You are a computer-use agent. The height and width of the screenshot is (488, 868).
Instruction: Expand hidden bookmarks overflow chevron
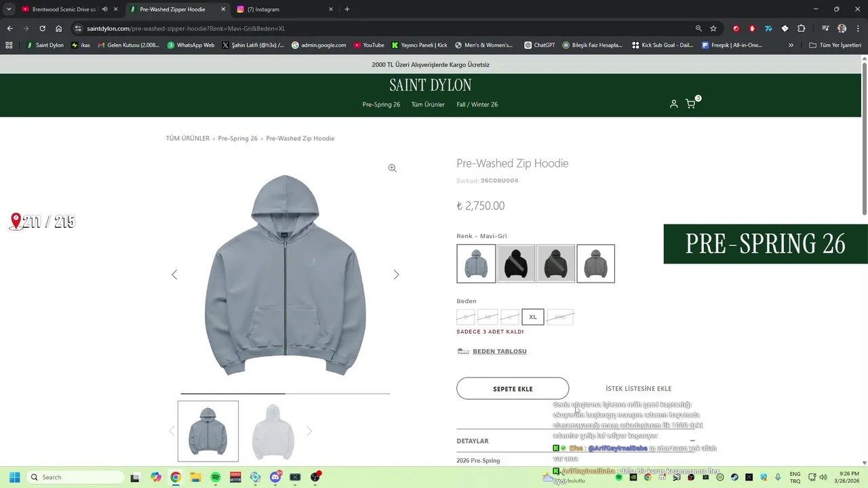pos(791,45)
